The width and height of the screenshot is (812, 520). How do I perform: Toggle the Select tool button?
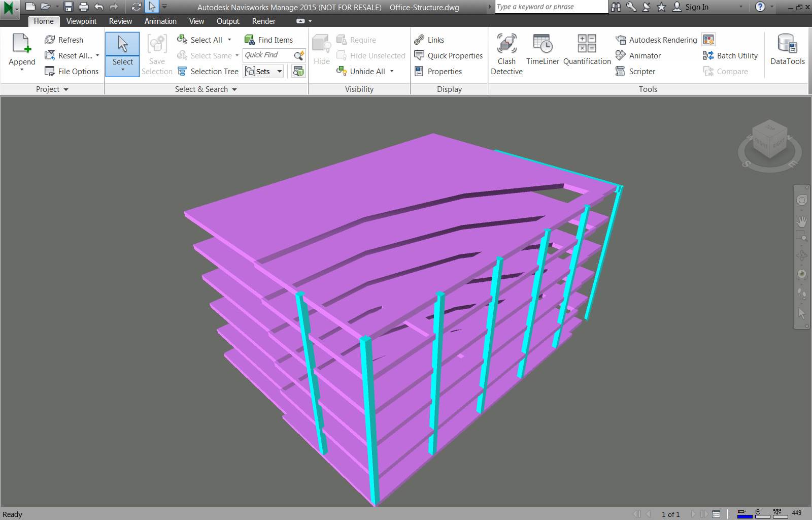point(122,54)
